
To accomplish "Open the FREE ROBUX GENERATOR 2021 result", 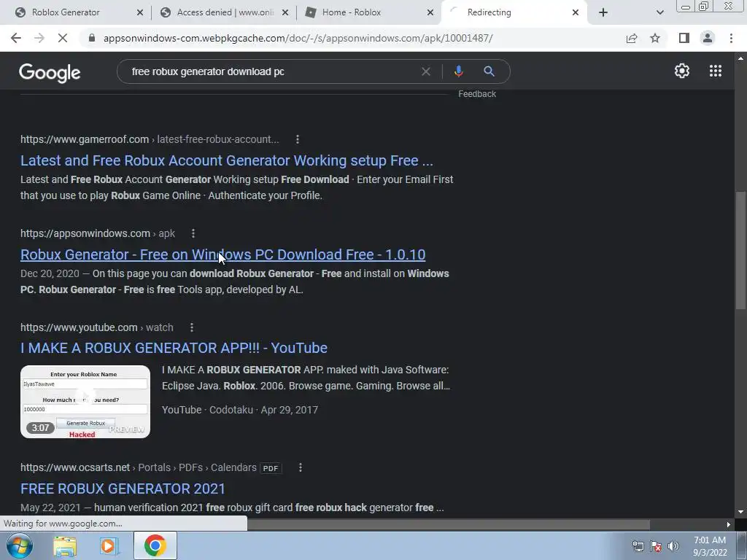I will (123, 489).
